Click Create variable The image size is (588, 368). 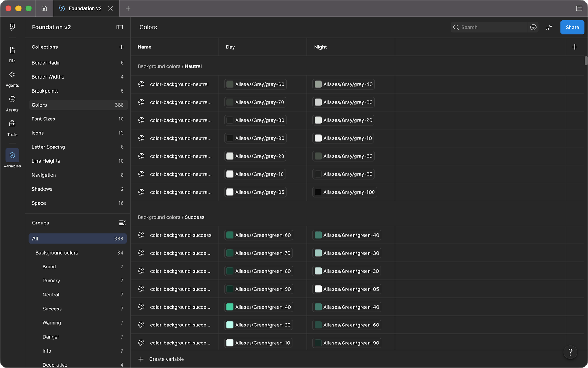(x=161, y=359)
